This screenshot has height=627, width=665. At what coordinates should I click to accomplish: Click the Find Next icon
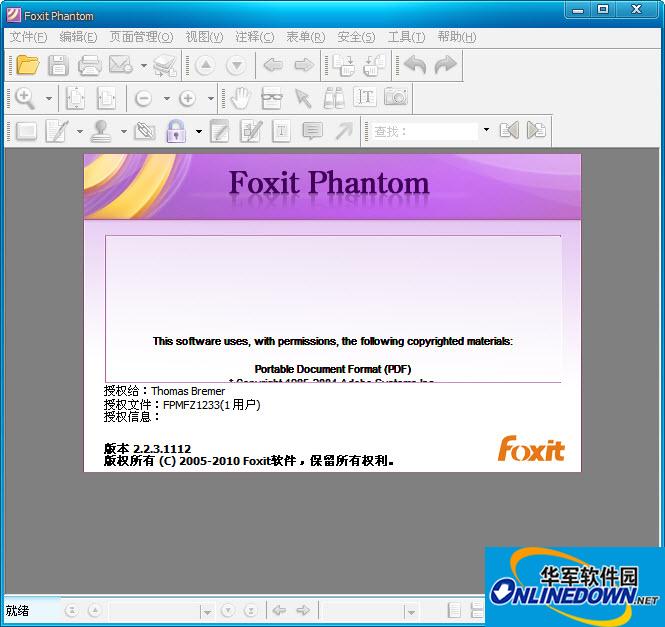tap(536, 131)
